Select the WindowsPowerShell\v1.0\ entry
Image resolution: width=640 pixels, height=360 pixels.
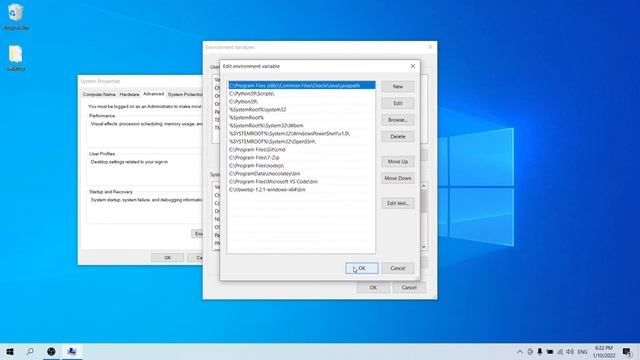coord(301,133)
